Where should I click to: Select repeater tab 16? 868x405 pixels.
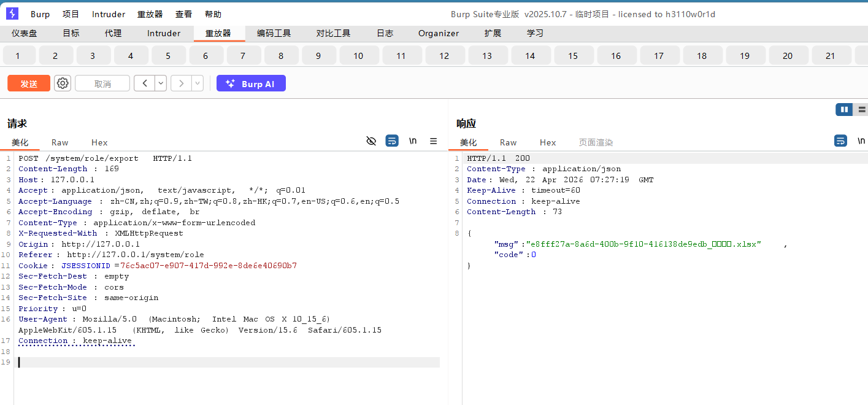(616, 56)
